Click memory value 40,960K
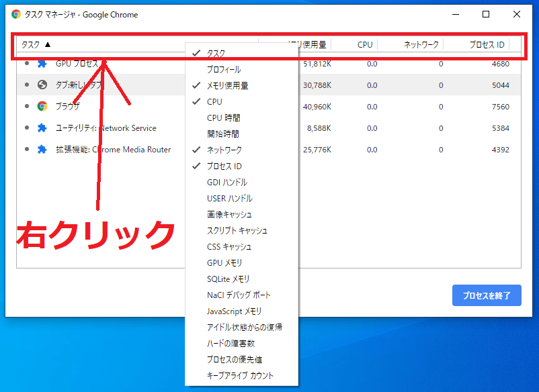The width and height of the screenshot is (539, 392). pyautogui.click(x=317, y=107)
